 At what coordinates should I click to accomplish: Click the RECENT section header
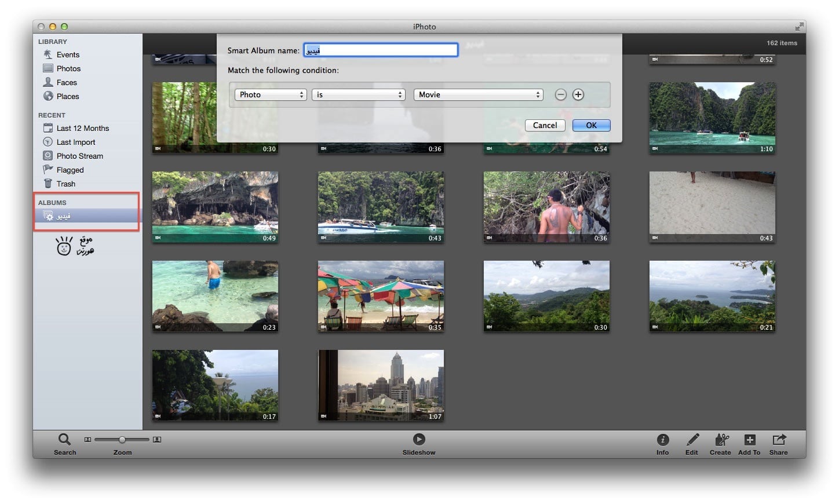pos(52,115)
